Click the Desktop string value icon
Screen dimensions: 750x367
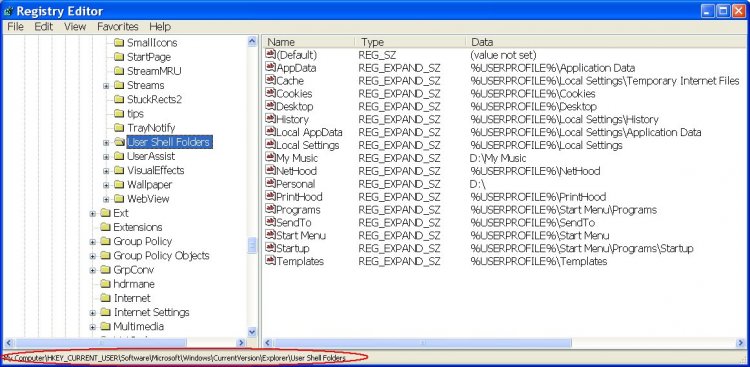tap(271, 106)
